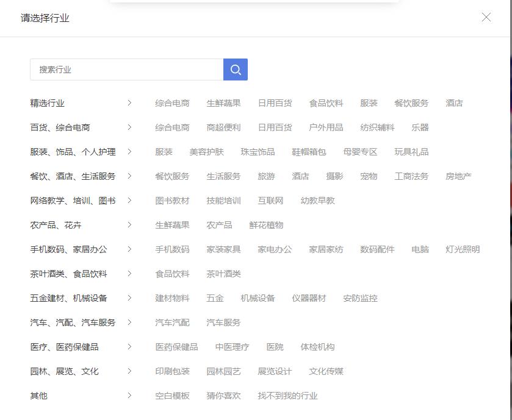Choose the 空白模板 option
This screenshot has width=512, height=420.
pos(172,396)
